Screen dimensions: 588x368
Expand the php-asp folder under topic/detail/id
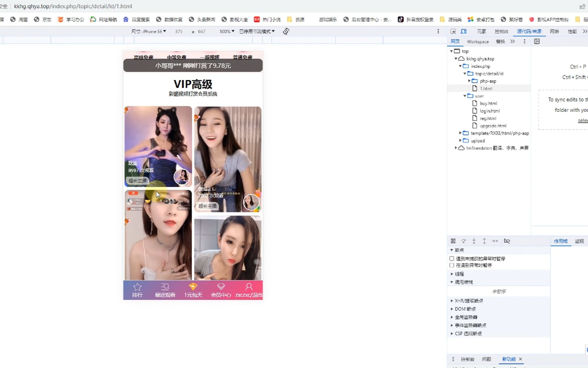click(469, 81)
